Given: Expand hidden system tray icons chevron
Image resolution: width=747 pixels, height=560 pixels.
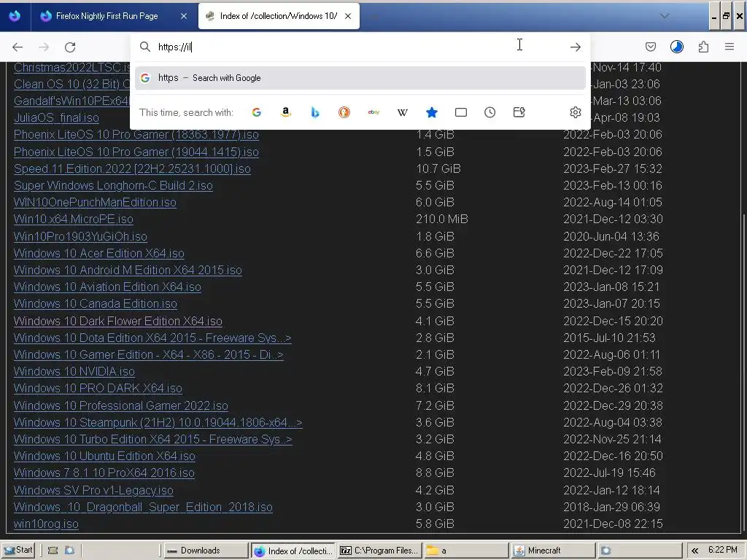Looking at the screenshot, I should [x=695, y=551].
